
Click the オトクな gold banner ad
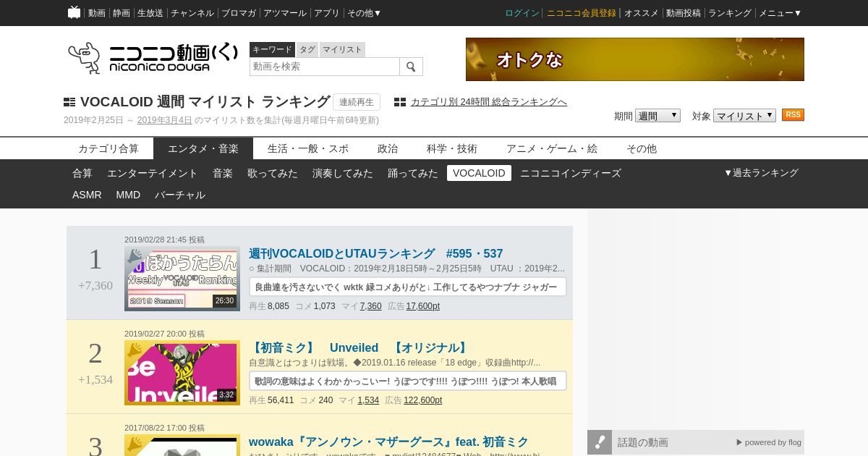(x=635, y=59)
